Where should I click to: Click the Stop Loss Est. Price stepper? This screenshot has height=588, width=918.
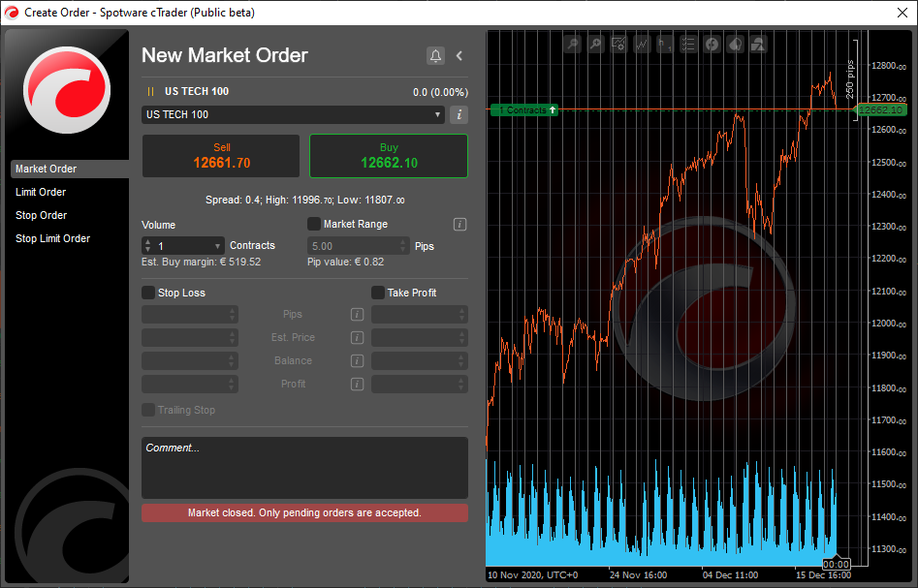[x=233, y=337]
